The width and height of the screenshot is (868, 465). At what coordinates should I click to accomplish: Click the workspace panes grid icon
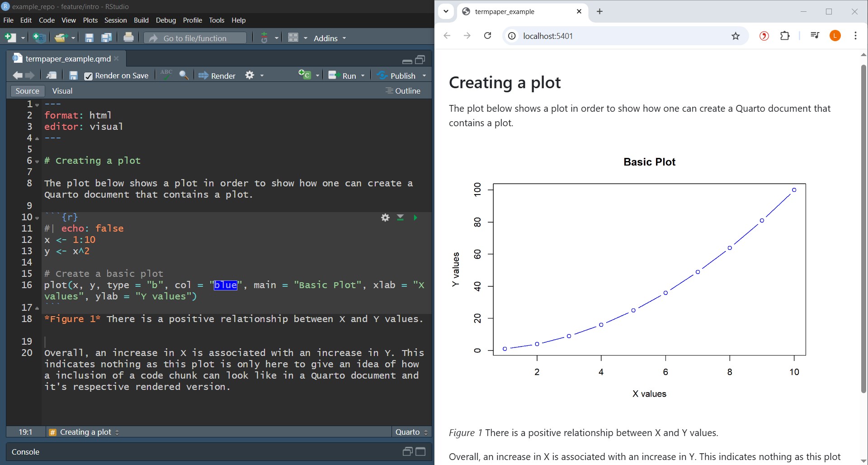pos(293,38)
